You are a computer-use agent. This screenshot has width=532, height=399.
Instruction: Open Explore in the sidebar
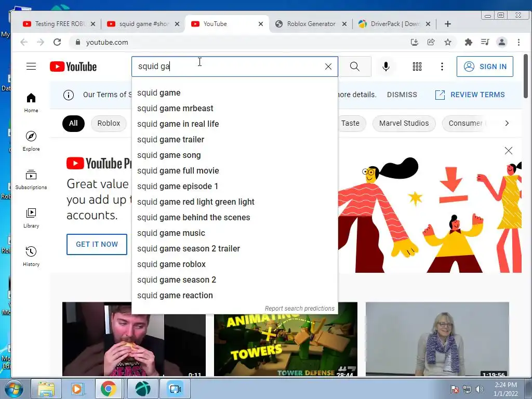[x=31, y=141]
